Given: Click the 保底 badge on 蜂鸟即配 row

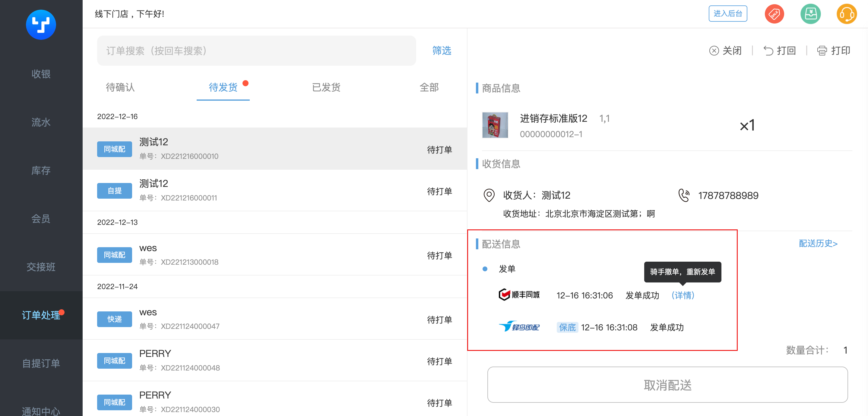Looking at the screenshot, I should [x=567, y=327].
